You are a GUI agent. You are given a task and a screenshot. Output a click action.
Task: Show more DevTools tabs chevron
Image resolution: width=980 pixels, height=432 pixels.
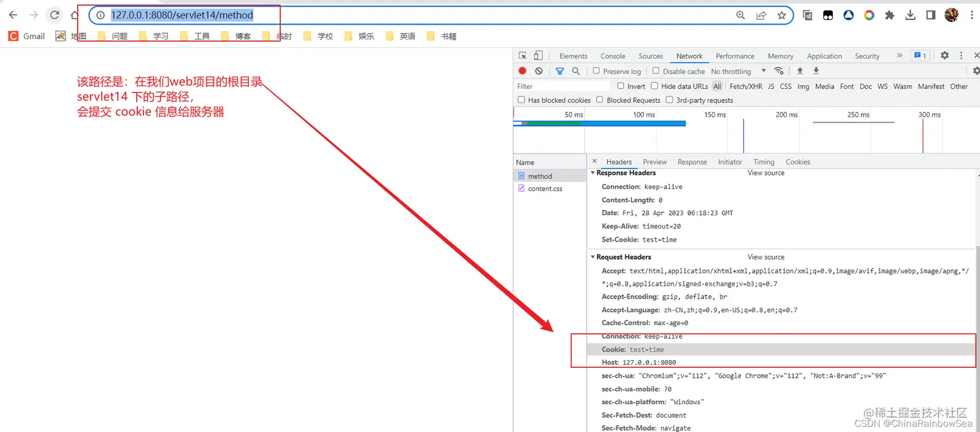coord(900,56)
